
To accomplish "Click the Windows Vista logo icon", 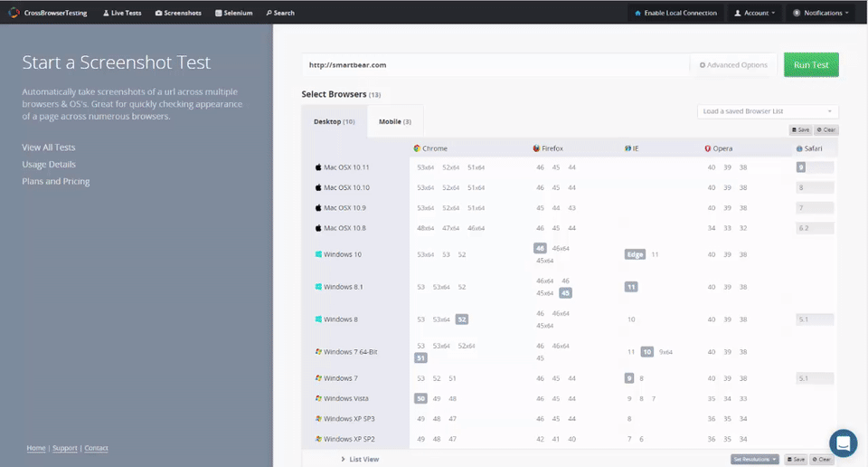I will [x=318, y=398].
